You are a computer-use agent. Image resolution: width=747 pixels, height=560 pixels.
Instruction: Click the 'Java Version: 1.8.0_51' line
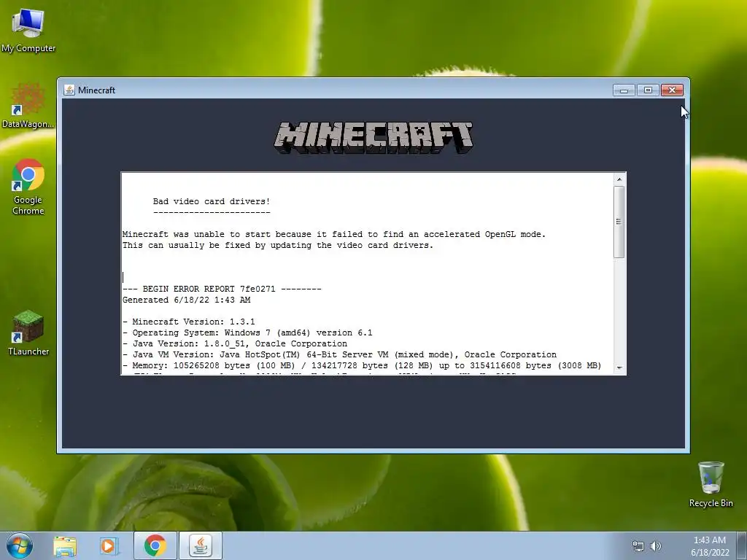pos(235,344)
